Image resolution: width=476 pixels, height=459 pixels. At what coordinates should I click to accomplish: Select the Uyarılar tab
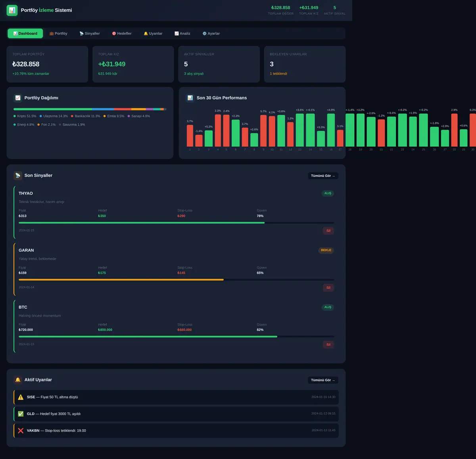153,34
